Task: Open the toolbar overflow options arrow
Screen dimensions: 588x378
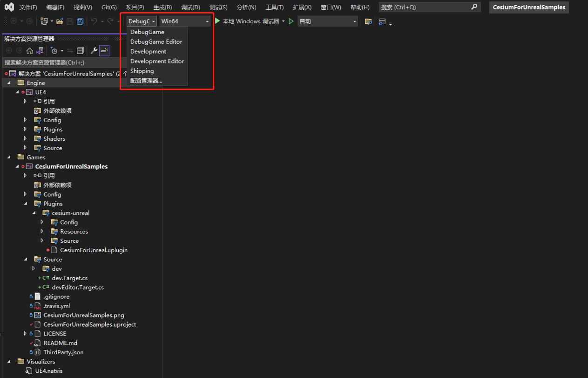Action: click(x=390, y=23)
